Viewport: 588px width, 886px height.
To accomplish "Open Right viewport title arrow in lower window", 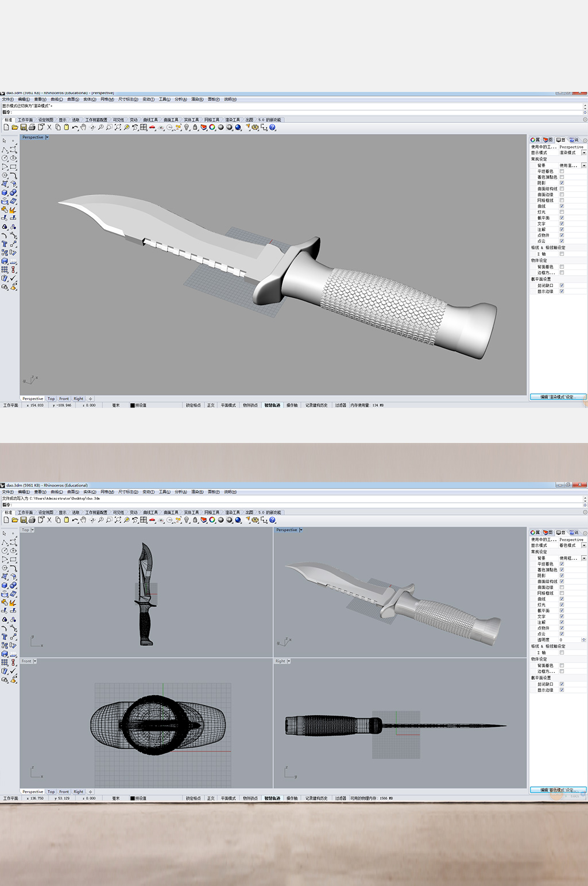I will tap(288, 661).
